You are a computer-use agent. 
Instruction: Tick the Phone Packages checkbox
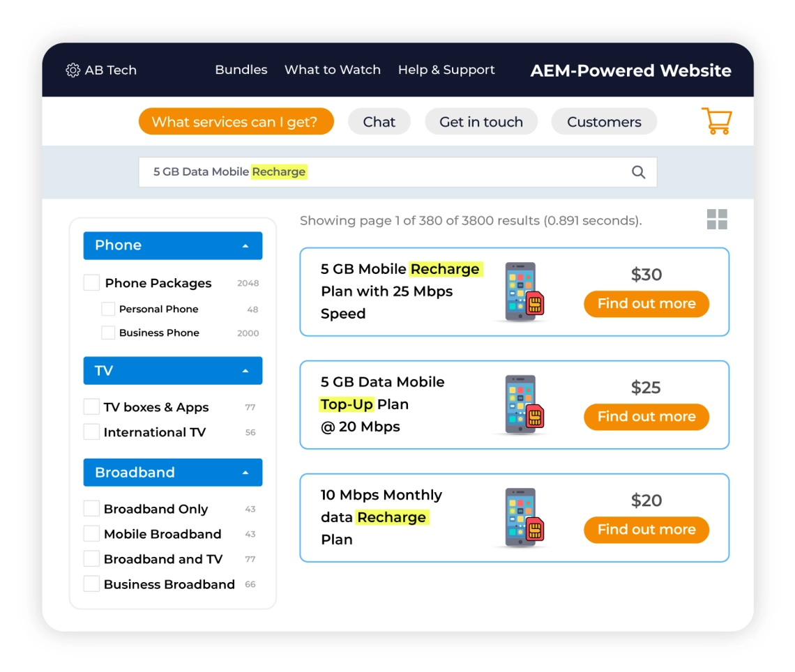coord(91,283)
